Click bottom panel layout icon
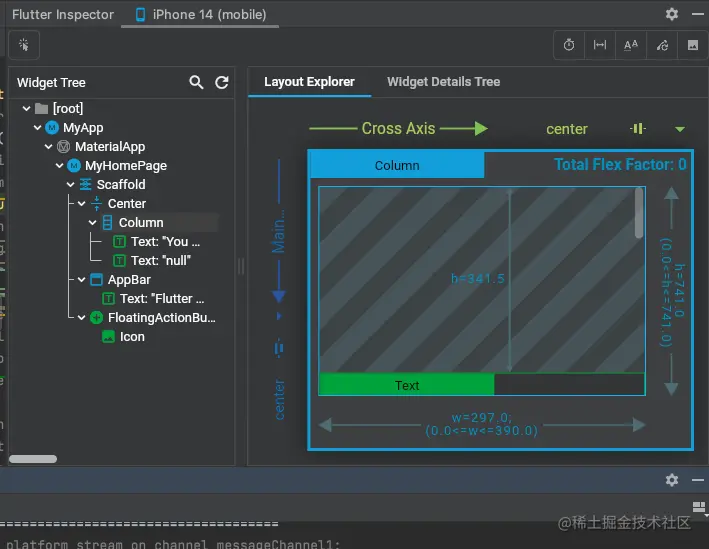 pyautogui.click(x=699, y=507)
